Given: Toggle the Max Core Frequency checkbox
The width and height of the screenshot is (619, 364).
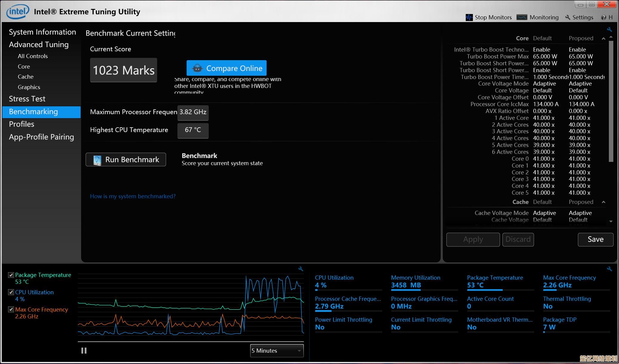Looking at the screenshot, I should click(x=11, y=309).
